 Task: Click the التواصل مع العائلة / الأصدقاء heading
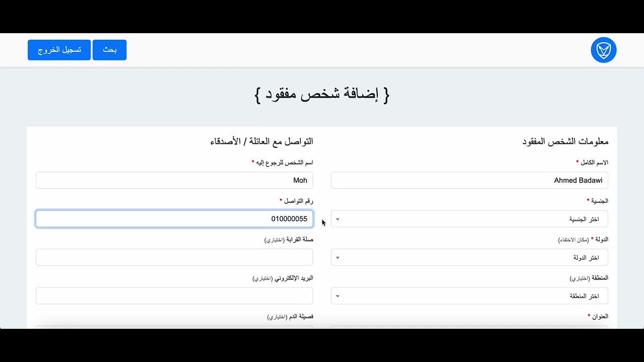(x=262, y=142)
